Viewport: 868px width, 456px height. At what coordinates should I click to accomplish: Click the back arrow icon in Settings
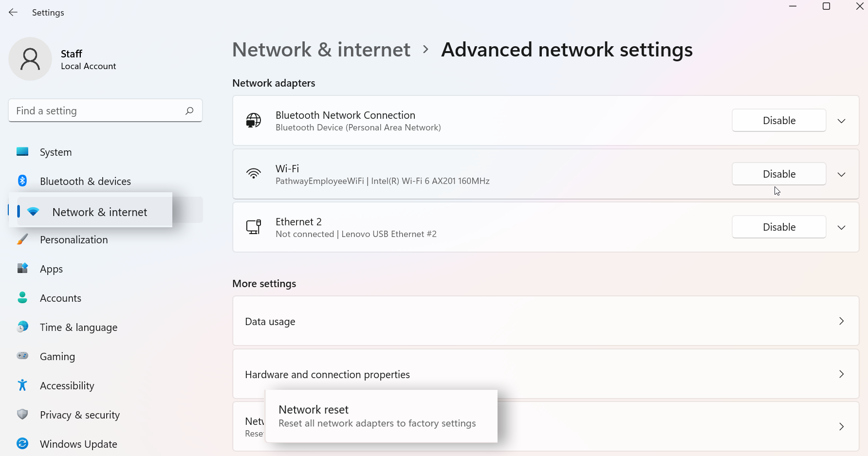13,13
